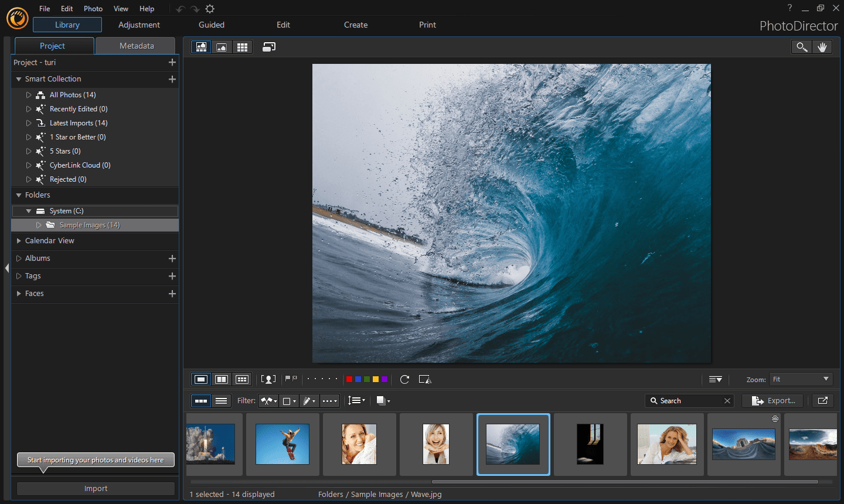The height and width of the screenshot is (504, 844).
Task: Select the hand pan tool
Action: pyautogui.click(x=822, y=47)
